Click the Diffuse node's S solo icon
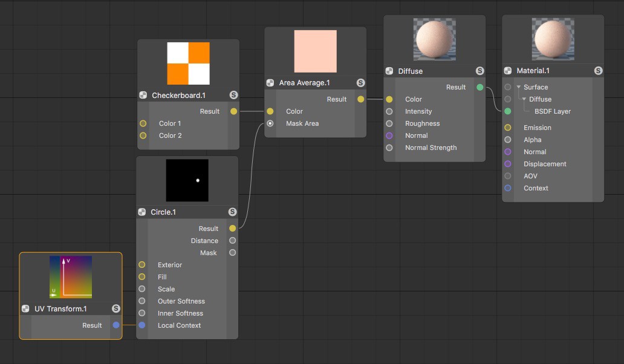Image resolution: width=624 pixels, height=364 pixels. [x=480, y=71]
